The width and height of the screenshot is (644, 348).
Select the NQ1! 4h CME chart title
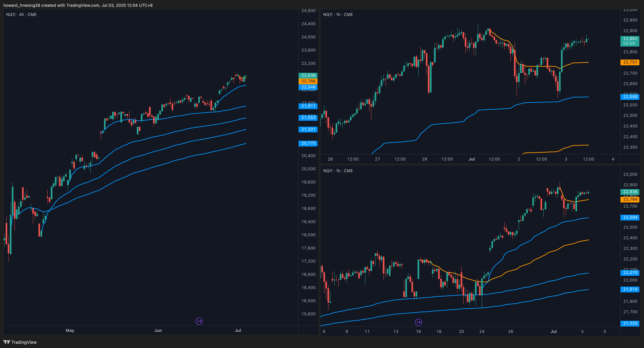21,14
